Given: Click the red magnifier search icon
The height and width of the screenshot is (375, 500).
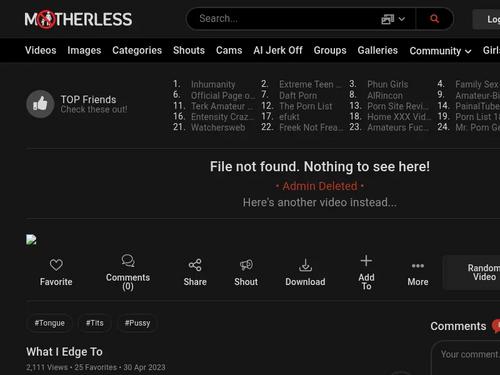Looking at the screenshot, I should (434, 19).
